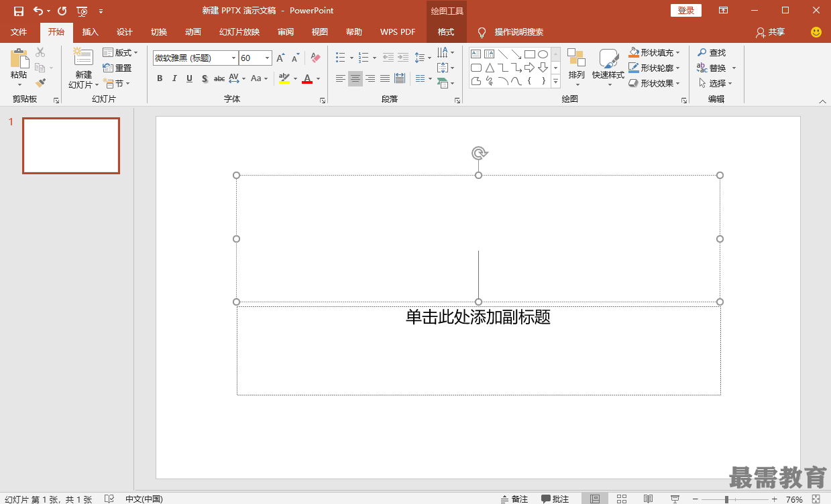Click the yellow text highlight color button

[284, 78]
